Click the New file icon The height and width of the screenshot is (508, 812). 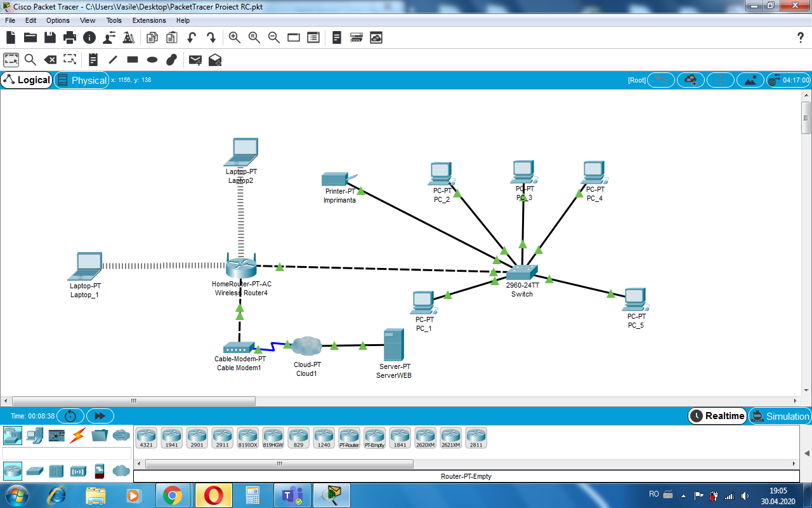pos(11,37)
